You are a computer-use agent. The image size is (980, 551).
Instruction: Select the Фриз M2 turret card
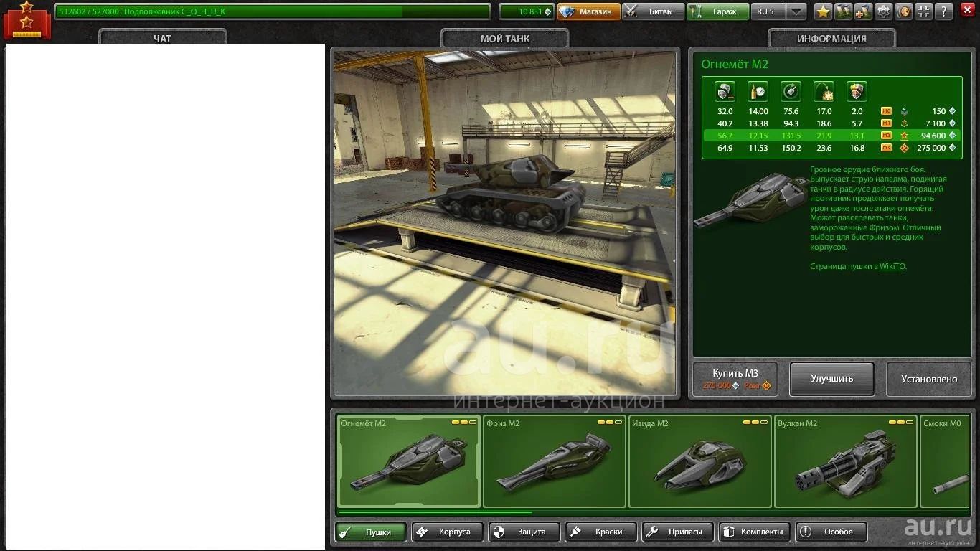[x=555, y=461]
